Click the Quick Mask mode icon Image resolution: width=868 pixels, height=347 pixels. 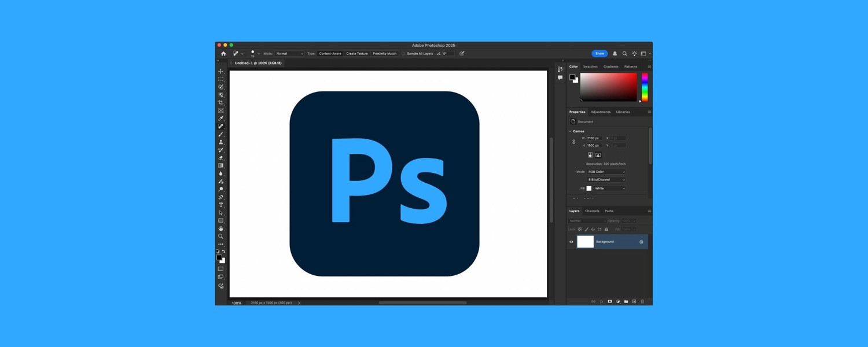pyautogui.click(x=220, y=269)
